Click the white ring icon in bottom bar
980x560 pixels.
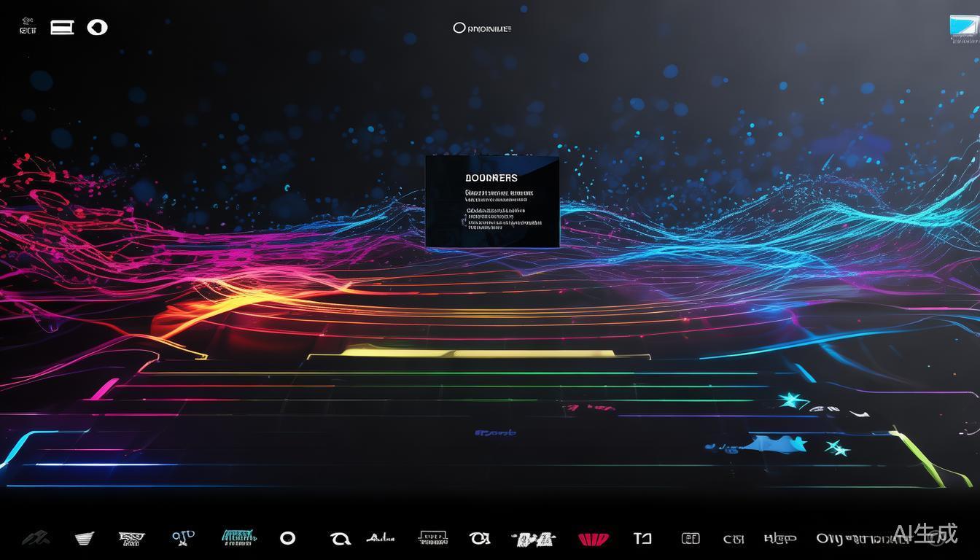pos(288,538)
